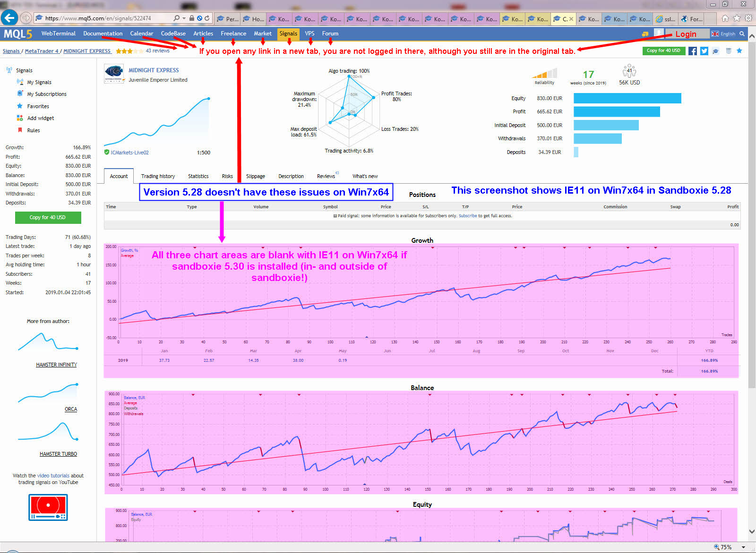Go to the Freelance section

point(233,34)
